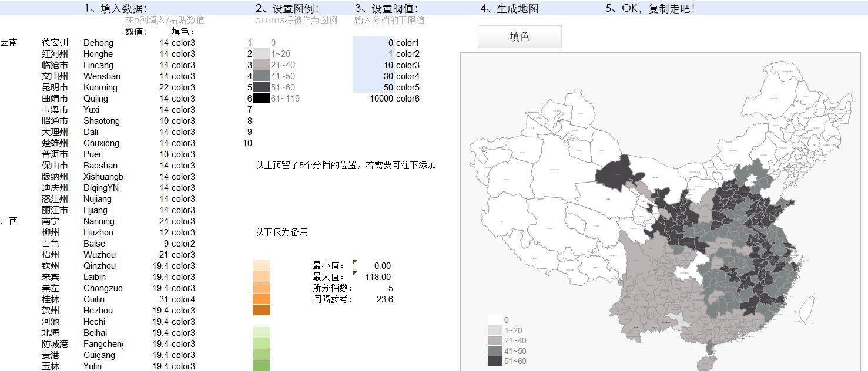Viewport: 868px width, 371px height.
Task: Pick the lightest orange backup swatch
Action: [262, 266]
